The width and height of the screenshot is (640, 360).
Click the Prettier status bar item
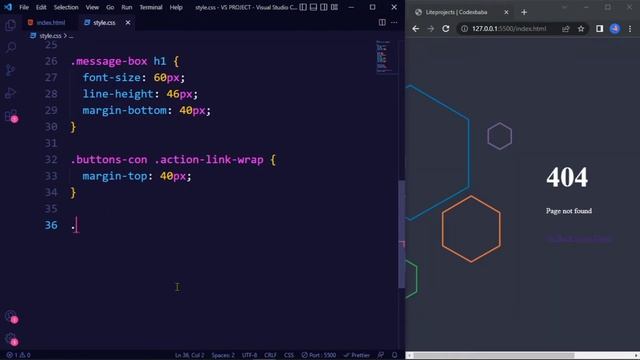[357, 355]
